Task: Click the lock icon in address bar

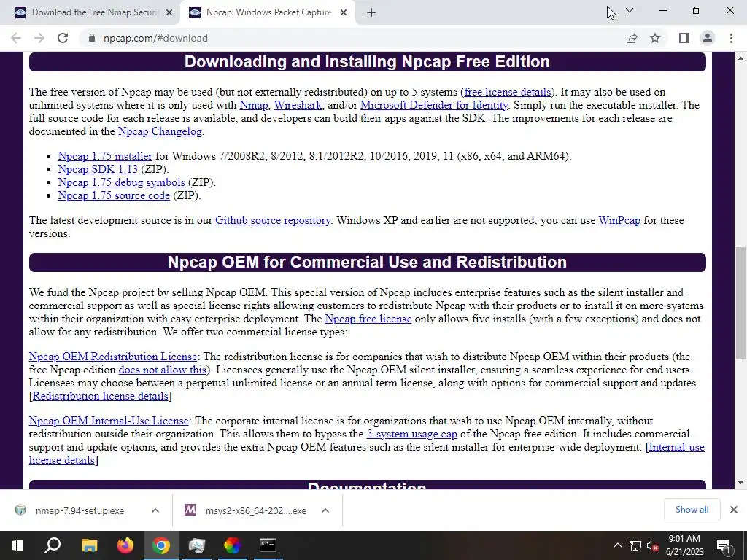Action: [x=92, y=38]
